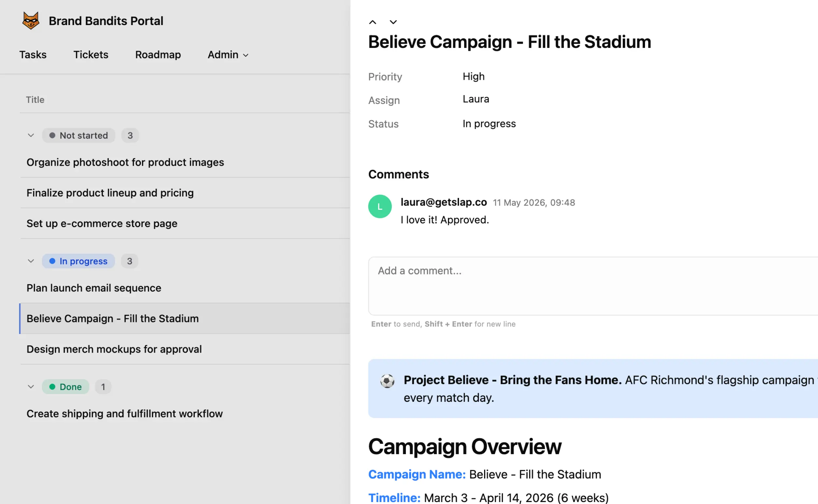Open the Roadmap tab
This screenshot has height=504, width=818.
click(x=158, y=55)
